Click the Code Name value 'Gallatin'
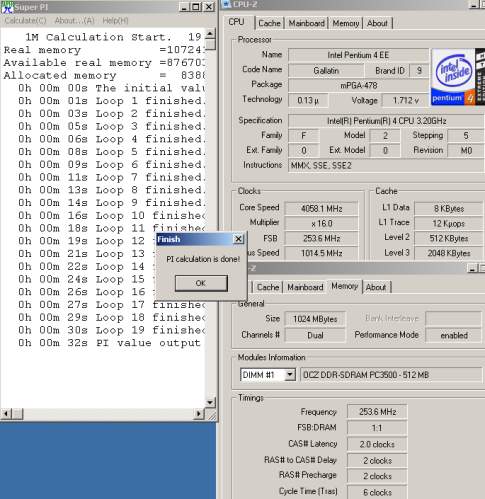The width and height of the screenshot is (485, 499). click(326, 71)
